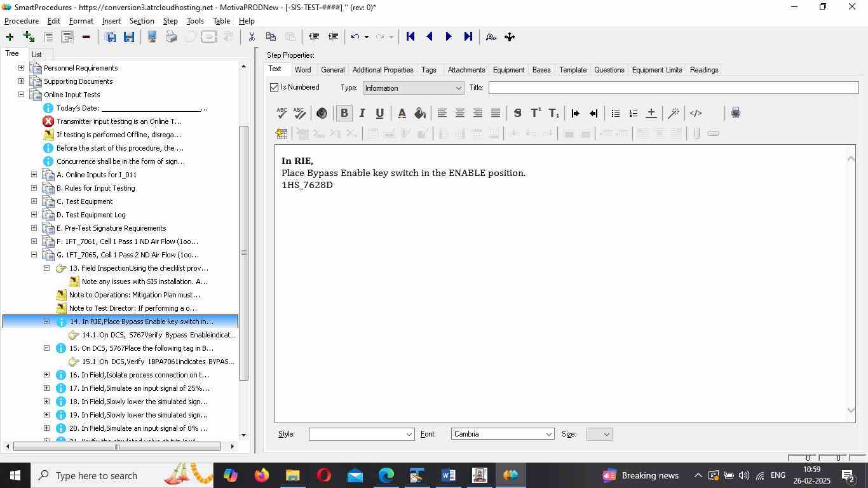Click the printer icon in main toolbar
This screenshot has height=488, width=868.
click(x=171, y=37)
